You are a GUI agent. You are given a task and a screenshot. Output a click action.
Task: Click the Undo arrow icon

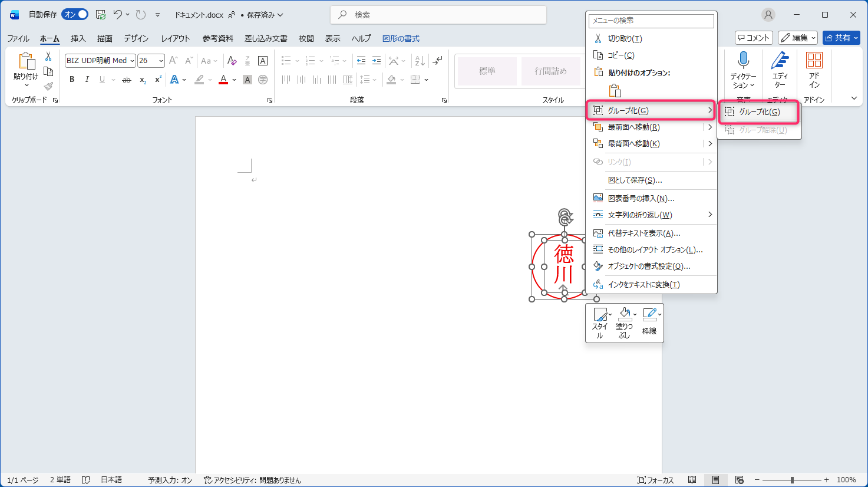click(x=118, y=15)
